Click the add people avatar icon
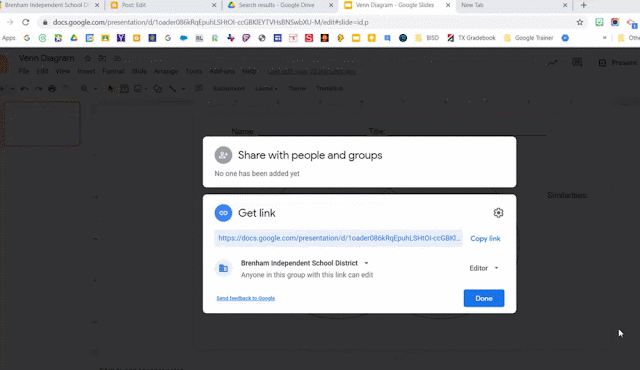This screenshot has height=370, width=640. (223, 155)
